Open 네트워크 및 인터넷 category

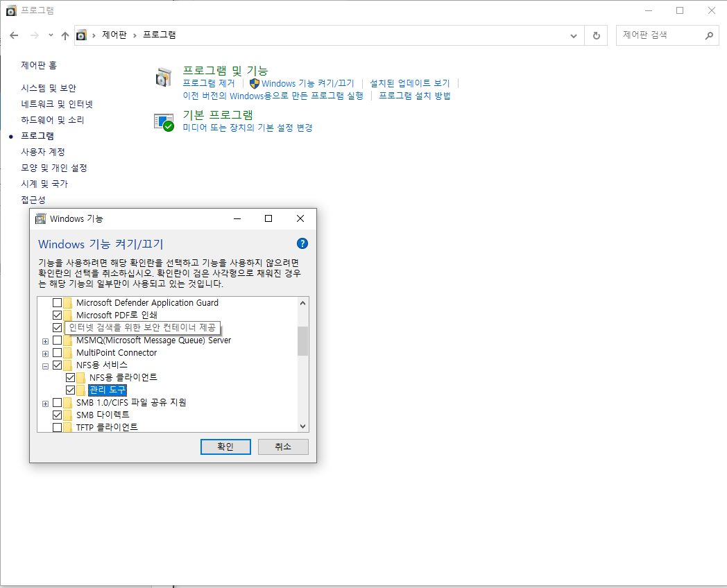click(57, 104)
